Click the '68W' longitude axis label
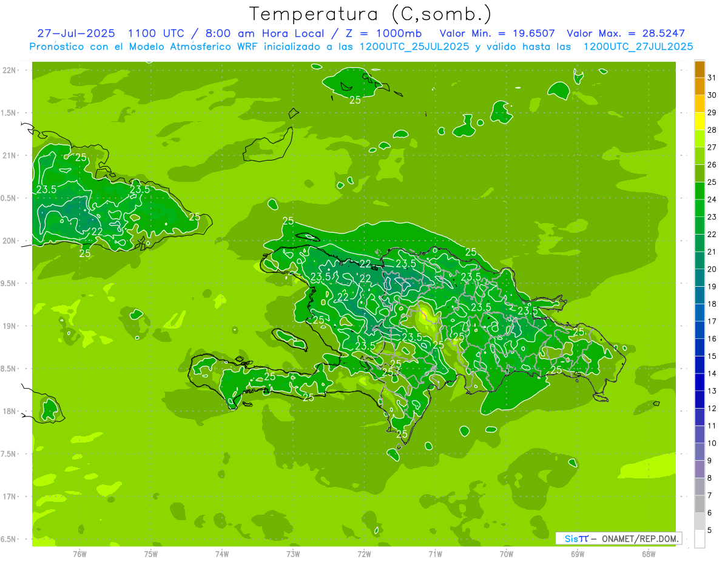This screenshot has height=562, width=728. tap(649, 554)
